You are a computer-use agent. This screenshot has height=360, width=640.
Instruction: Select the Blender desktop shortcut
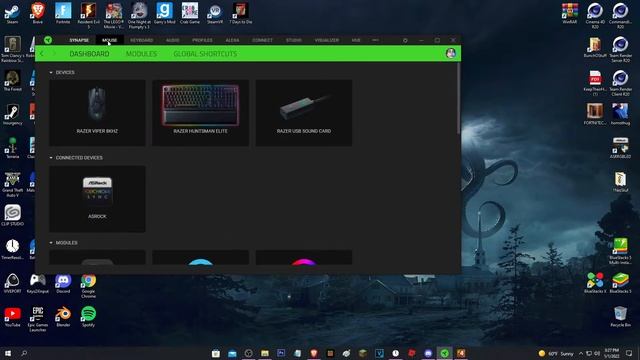(x=63, y=317)
